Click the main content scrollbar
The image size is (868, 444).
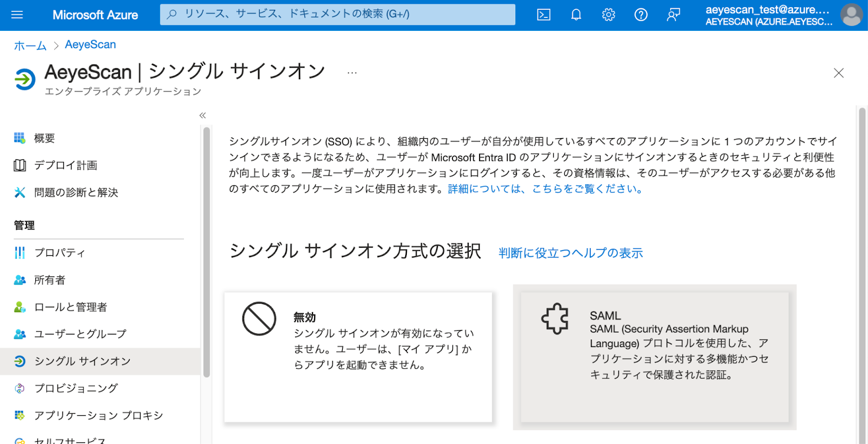tap(862, 276)
